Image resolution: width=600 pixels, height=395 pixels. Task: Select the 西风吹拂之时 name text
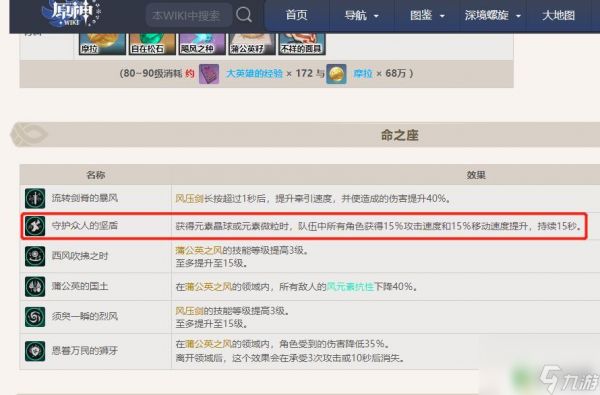[x=80, y=256]
